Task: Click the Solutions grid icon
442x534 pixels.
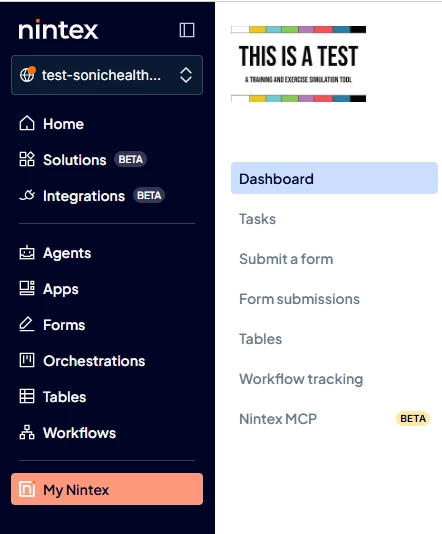Action: [27, 159]
